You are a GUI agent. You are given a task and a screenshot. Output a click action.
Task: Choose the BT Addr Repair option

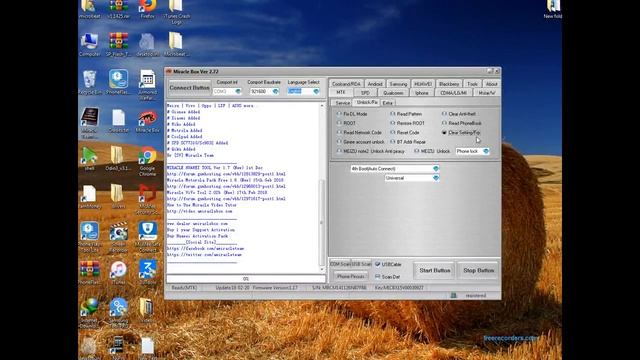coord(408,142)
